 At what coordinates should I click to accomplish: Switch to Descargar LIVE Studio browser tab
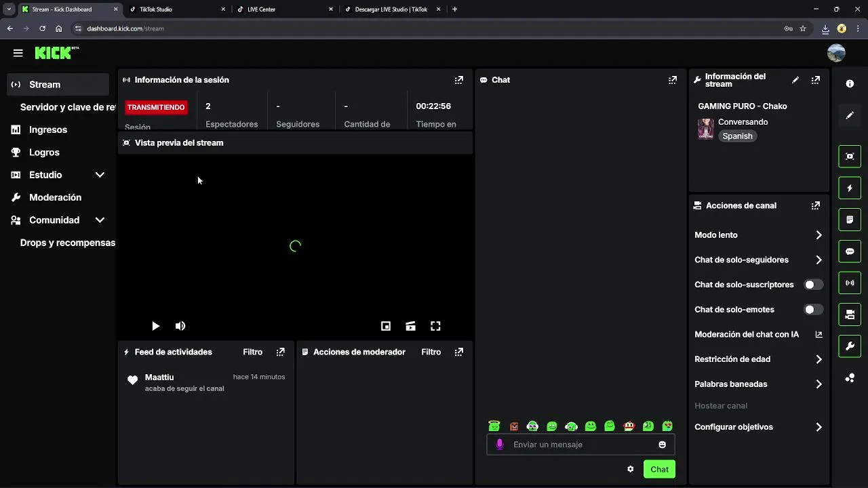[393, 9]
